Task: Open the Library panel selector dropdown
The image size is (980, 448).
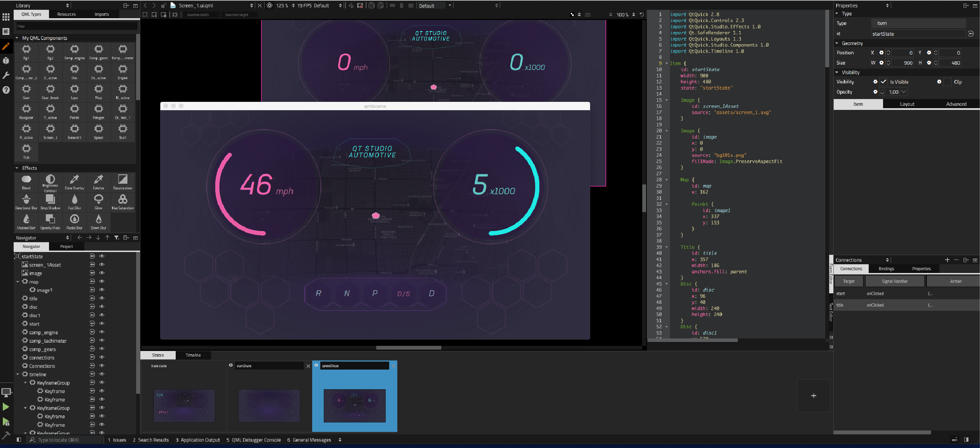Action: click(x=67, y=5)
